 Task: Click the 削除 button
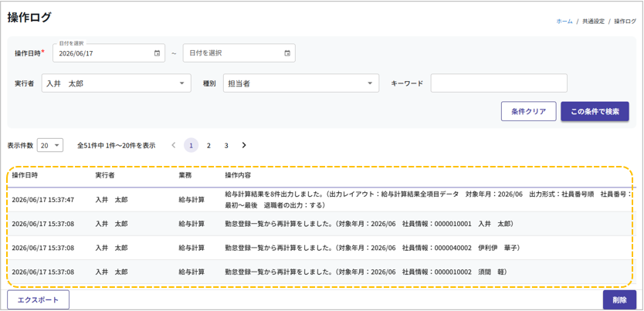(x=619, y=299)
